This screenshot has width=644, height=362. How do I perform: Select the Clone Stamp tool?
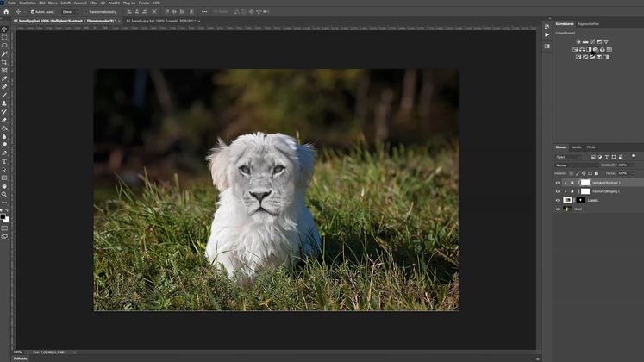coord(4,103)
